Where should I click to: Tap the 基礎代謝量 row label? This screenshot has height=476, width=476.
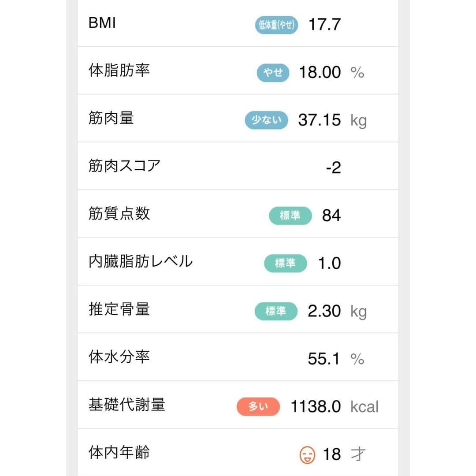coord(127,404)
